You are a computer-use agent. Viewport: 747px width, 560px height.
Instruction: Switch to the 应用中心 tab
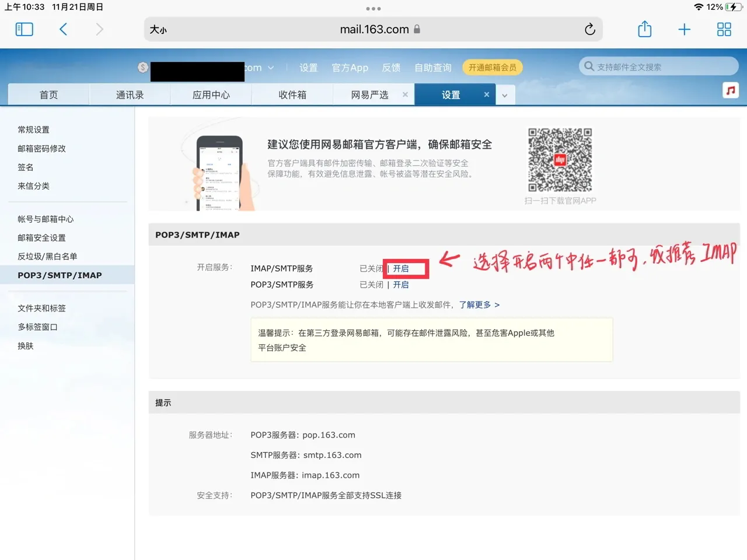(x=211, y=94)
